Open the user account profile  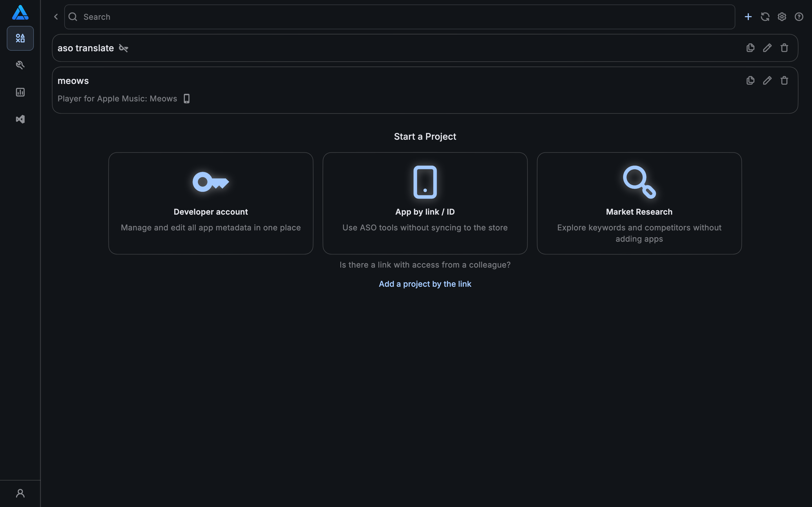tap(20, 493)
